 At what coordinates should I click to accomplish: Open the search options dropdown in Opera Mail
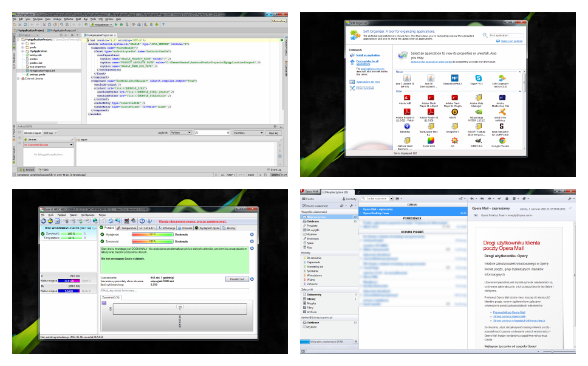391,199
